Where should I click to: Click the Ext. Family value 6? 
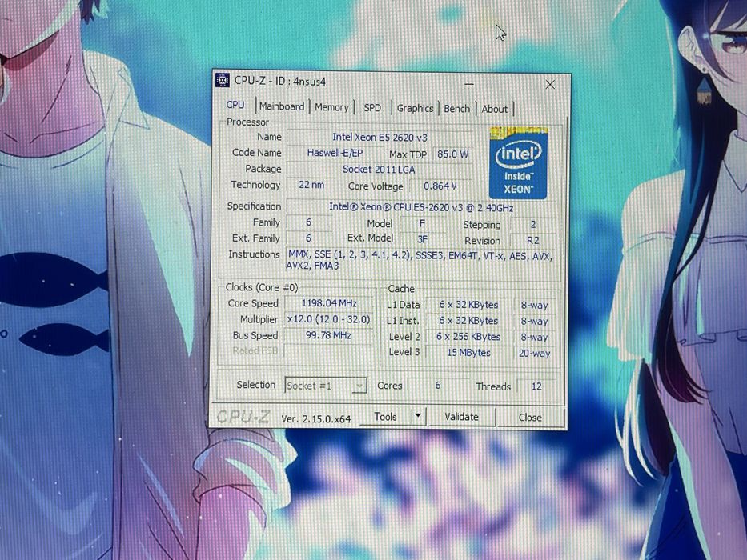309,238
